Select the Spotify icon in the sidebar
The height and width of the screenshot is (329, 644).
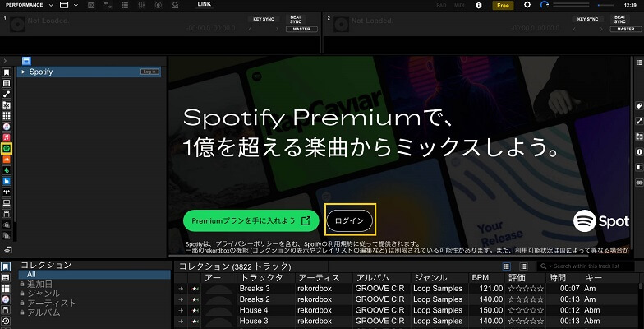[x=7, y=148]
